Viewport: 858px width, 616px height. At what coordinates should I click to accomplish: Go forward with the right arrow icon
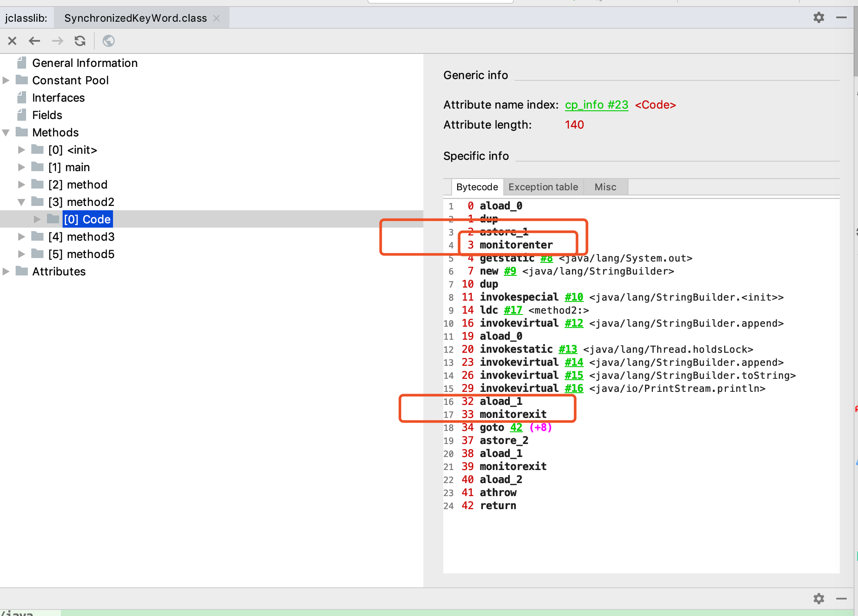57,41
